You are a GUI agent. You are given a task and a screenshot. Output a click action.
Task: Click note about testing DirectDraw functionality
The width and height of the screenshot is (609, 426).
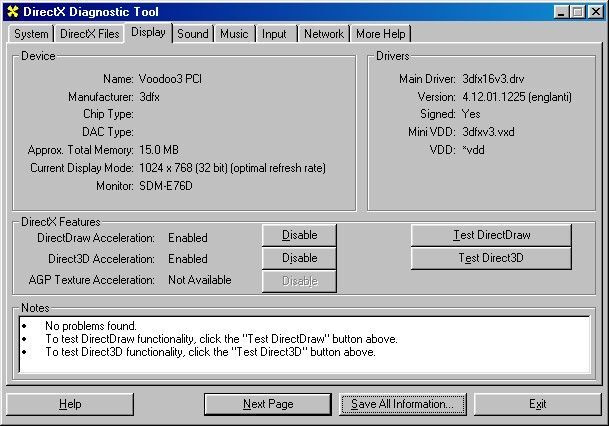click(x=221, y=339)
